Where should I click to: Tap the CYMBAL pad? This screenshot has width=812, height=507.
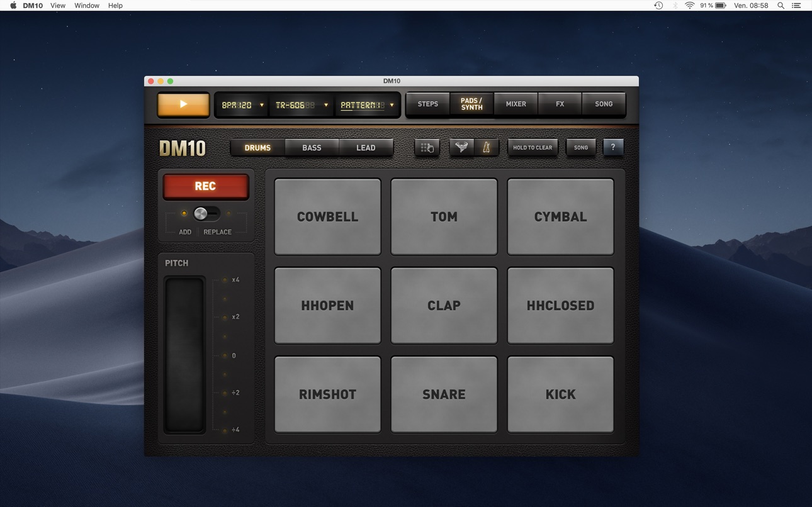click(x=560, y=216)
